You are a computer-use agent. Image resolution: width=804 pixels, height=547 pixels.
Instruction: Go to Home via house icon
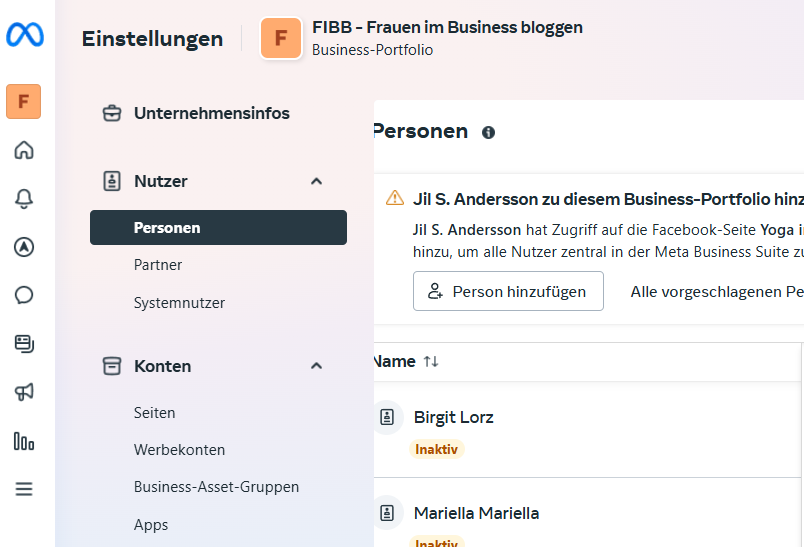(x=24, y=150)
